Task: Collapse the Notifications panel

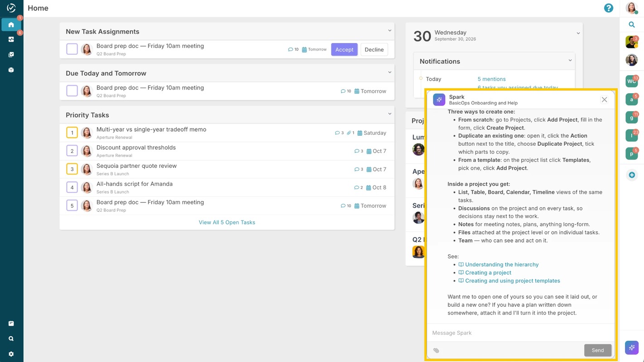Action: coord(570,61)
